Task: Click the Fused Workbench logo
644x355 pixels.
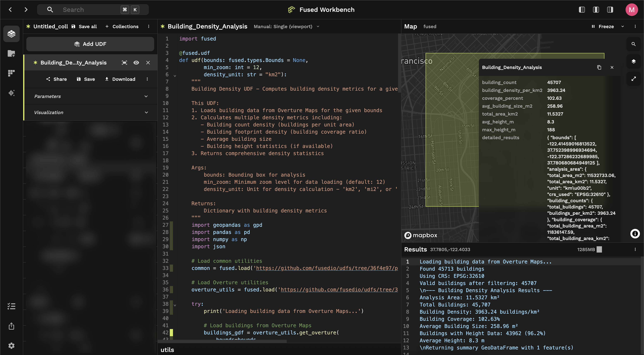Action: click(292, 9)
